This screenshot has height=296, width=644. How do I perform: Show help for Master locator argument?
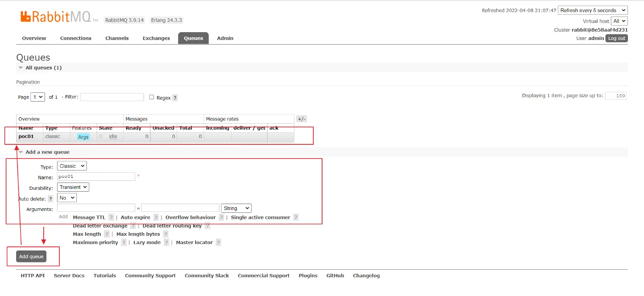coord(218,242)
